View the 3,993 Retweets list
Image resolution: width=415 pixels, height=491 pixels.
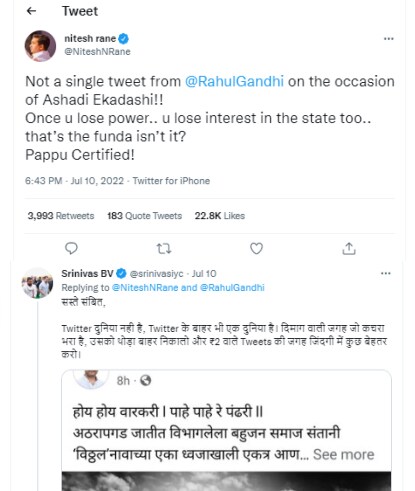61,216
